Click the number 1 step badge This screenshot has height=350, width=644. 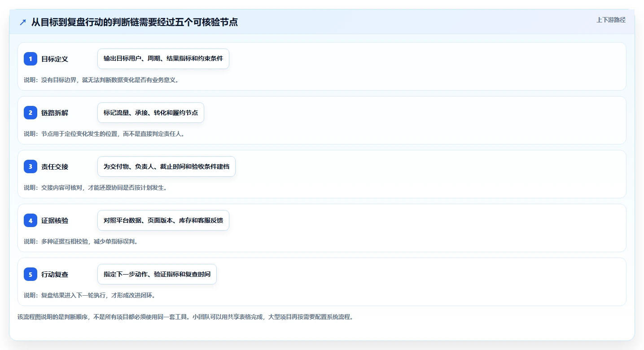[31, 59]
